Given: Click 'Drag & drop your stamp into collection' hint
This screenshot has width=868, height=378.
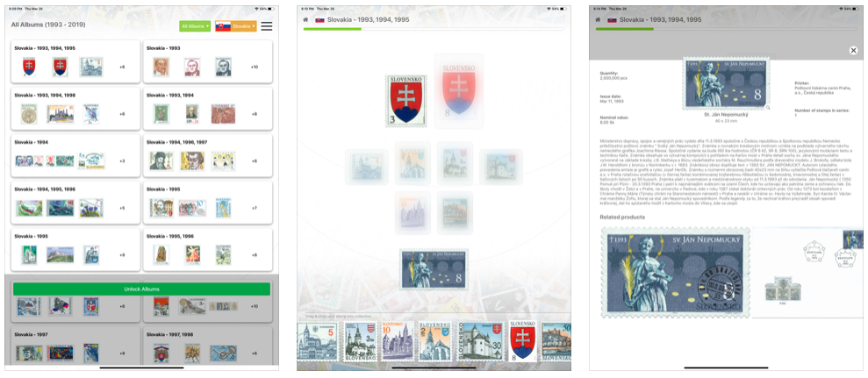Looking at the screenshot, I should click(x=340, y=317).
